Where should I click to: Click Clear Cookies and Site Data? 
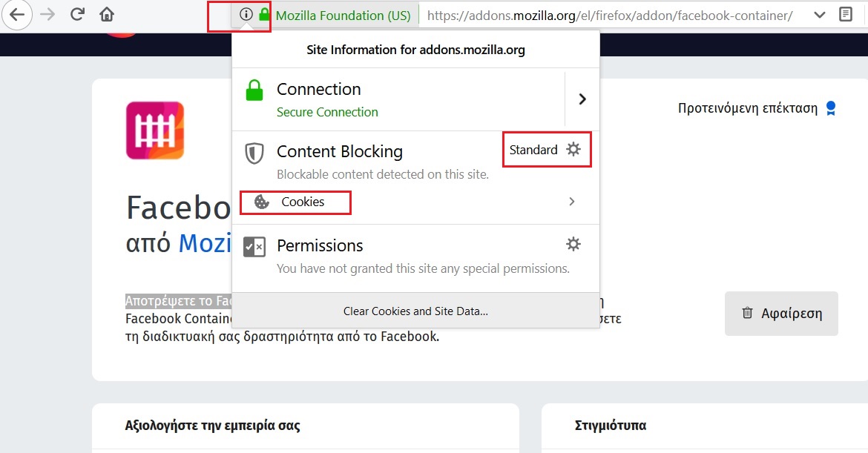415,311
